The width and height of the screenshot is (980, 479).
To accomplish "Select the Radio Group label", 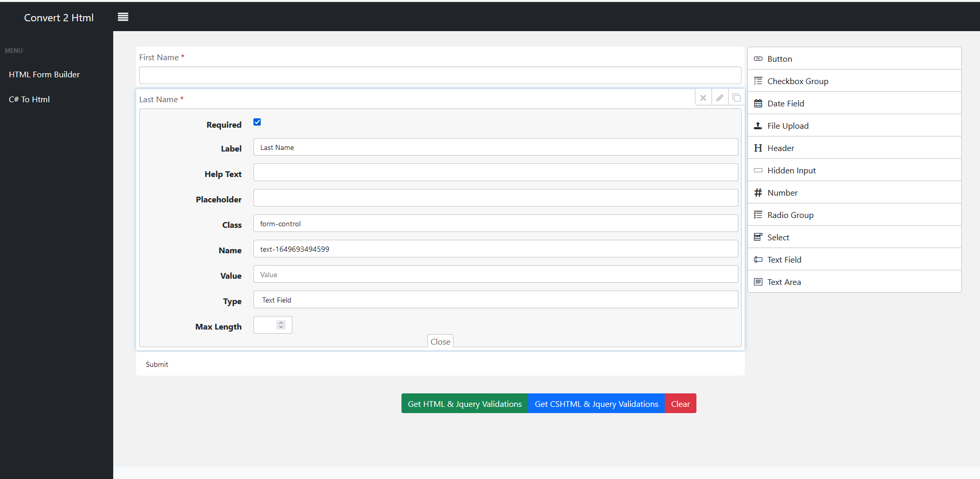I will click(x=790, y=215).
